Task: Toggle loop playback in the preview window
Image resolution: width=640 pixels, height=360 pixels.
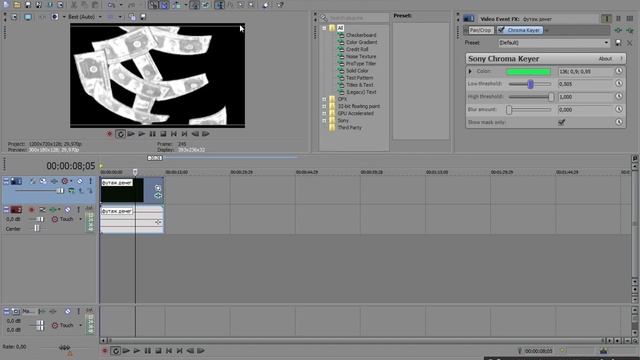Action: [x=120, y=134]
